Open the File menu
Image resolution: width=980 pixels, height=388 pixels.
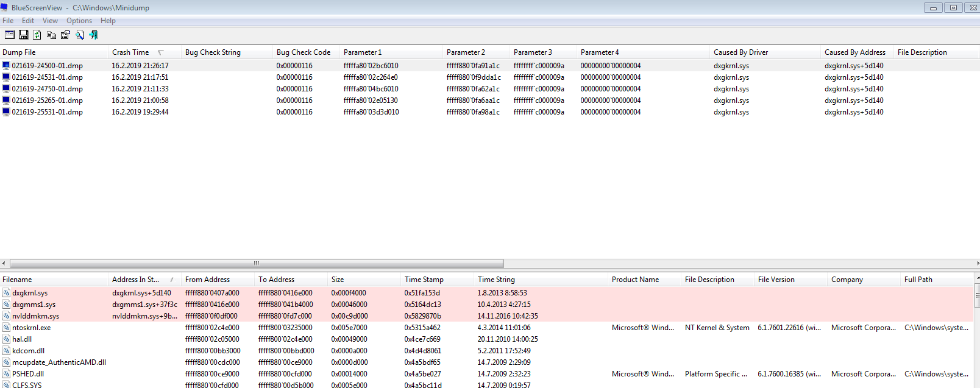(8, 21)
